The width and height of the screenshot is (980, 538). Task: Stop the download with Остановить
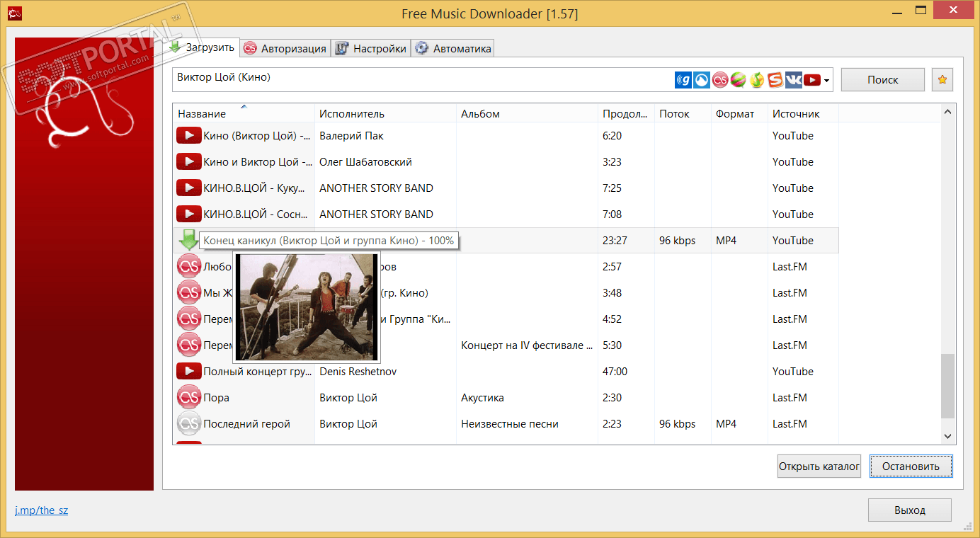(x=911, y=467)
